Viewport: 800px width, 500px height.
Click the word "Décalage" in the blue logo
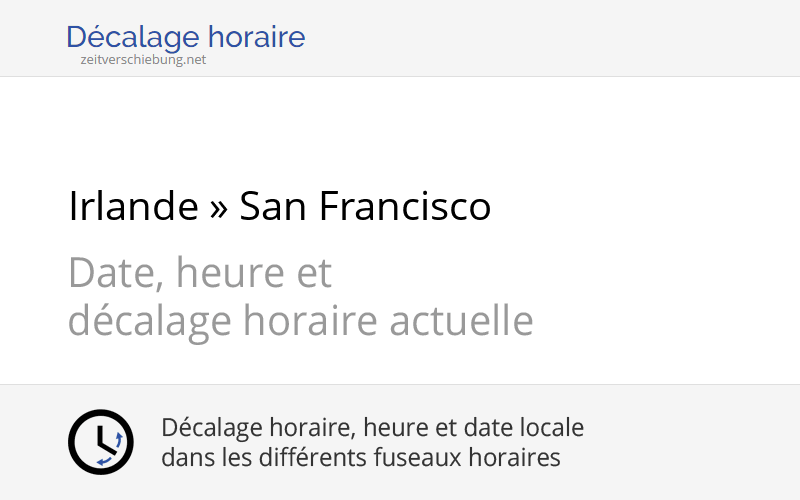click(x=133, y=38)
